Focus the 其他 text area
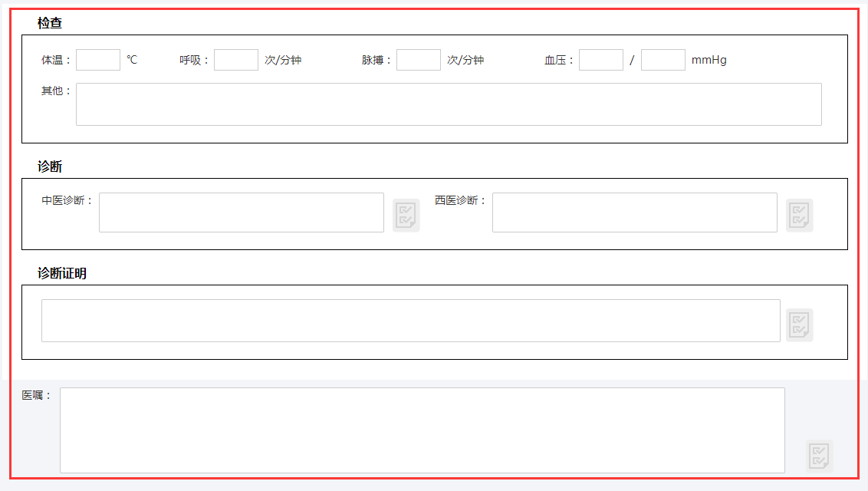Screen dimensions: 868x491 (x=449, y=104)
